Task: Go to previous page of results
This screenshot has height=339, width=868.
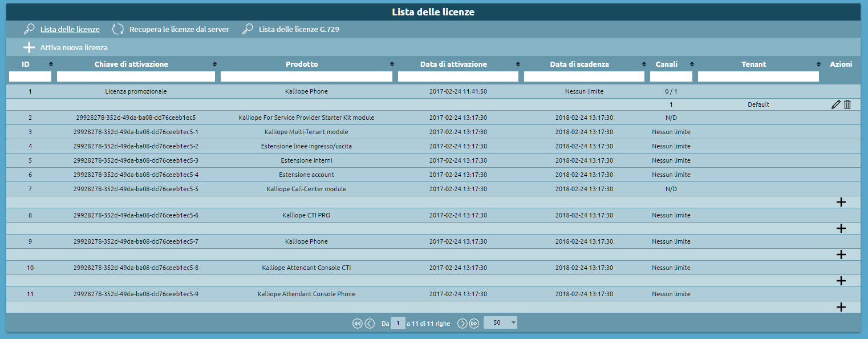Action: 370,324
